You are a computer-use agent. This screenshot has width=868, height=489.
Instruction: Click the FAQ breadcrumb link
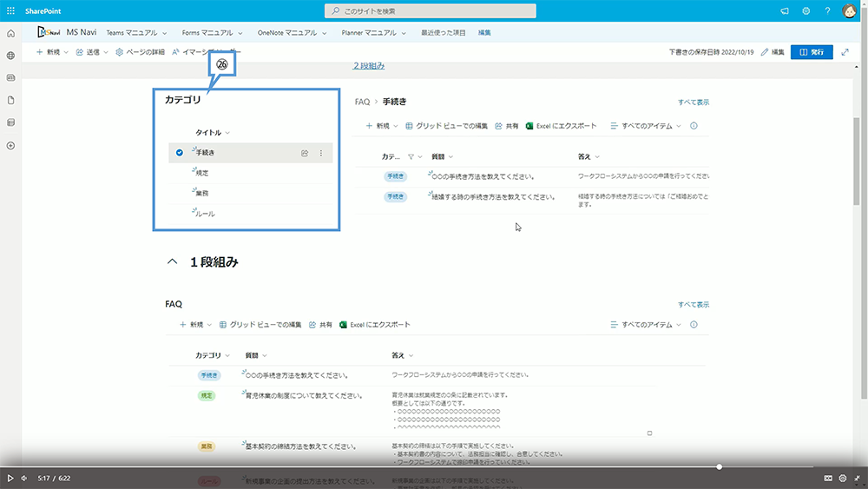[362, 102]
